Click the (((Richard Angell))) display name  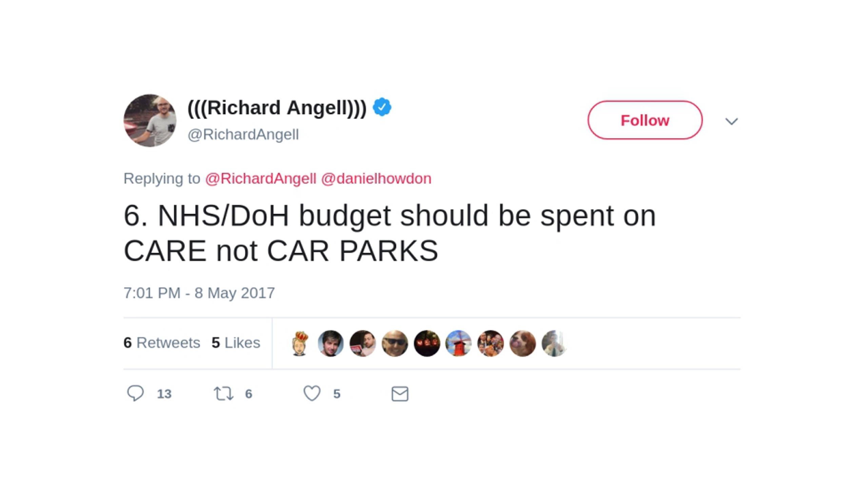click(277, 108)
